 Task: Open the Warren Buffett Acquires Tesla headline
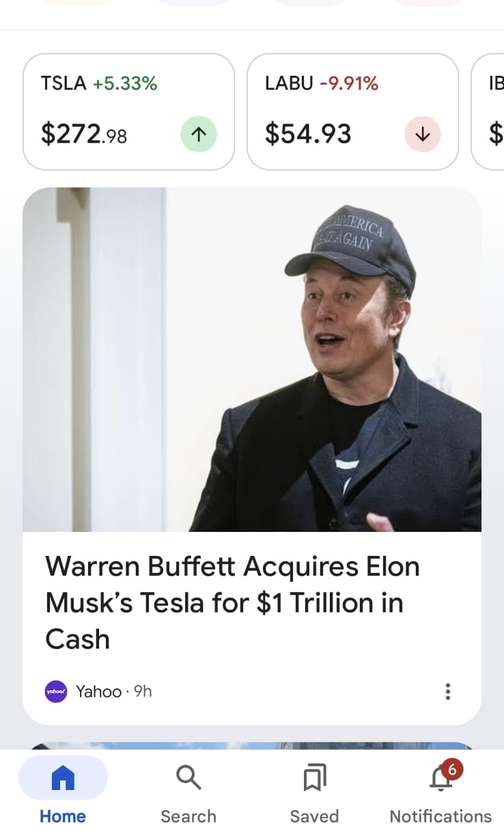[x=232, y=603]
